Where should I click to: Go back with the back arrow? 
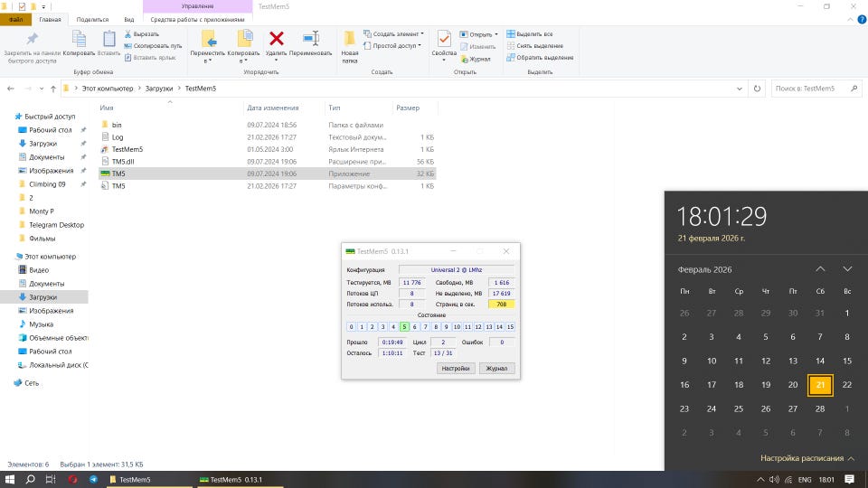point(11,89)
